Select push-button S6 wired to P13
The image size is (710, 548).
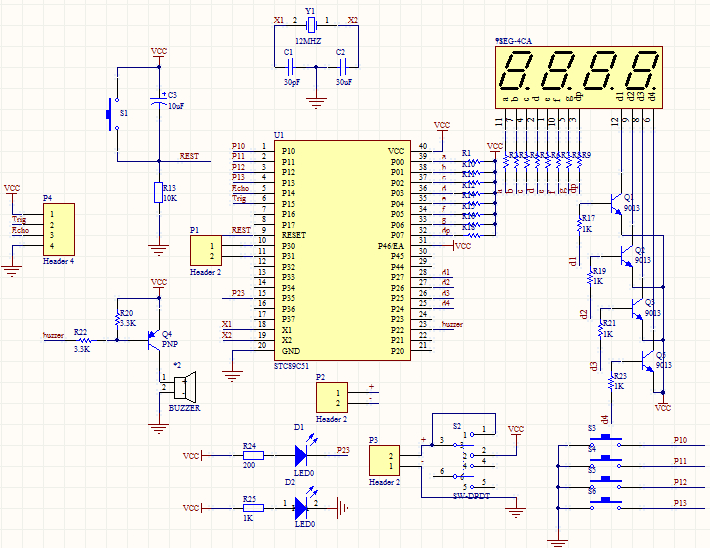pos(606,504)
